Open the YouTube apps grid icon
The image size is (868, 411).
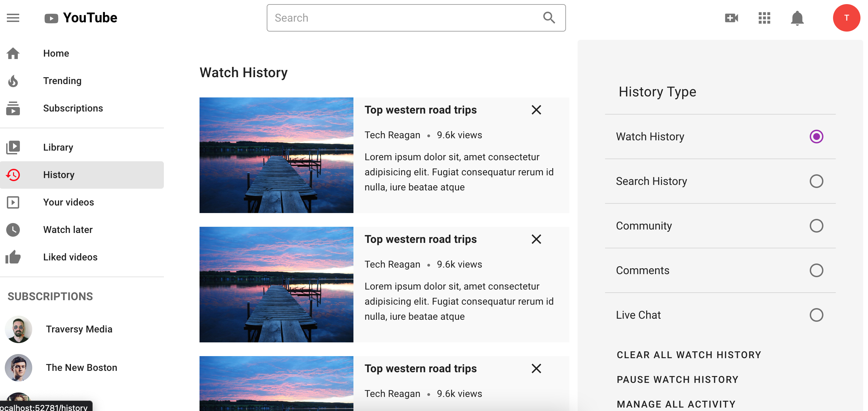(764, 18)
